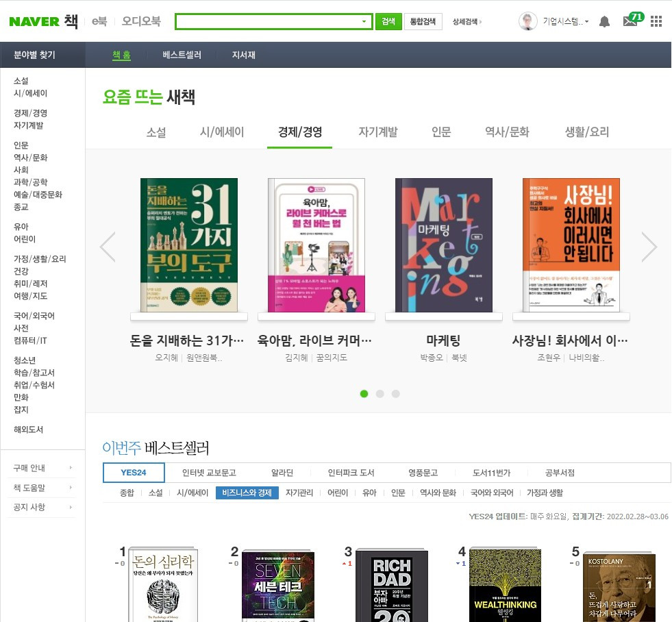Expand the 공지 사항 sidebar item
672x622 pixels.
pos(42,507)
